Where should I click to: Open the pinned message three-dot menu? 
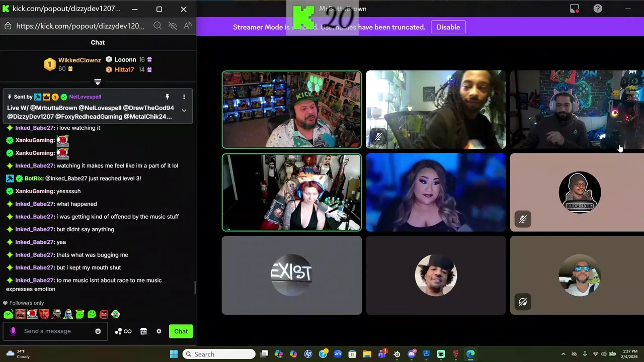coord(184,97)
